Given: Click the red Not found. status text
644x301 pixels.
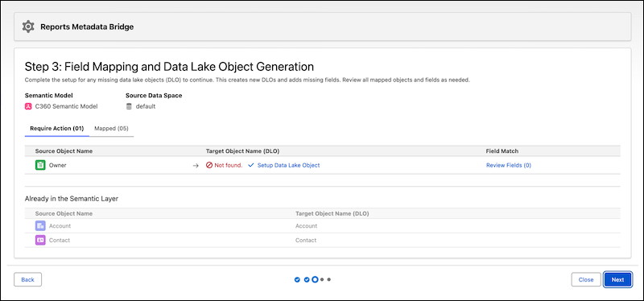Looking at the screenshot, I should [x=229, y=165].
